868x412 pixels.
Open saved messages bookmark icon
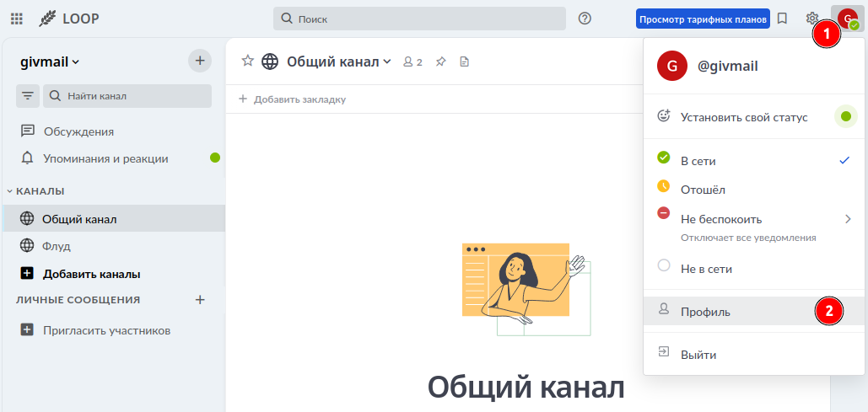[782, 19]
